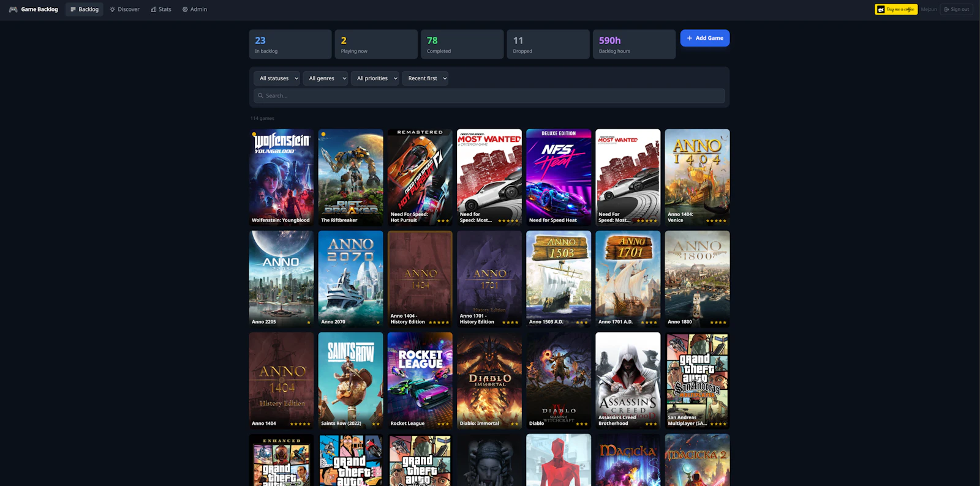Click the list icon in Backlog tab
The image size is (980, 486).
[73, 9]
